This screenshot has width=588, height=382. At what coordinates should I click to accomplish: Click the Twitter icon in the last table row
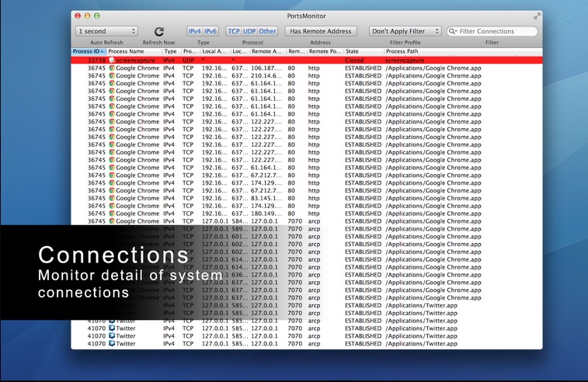click(x=112, y=344)
